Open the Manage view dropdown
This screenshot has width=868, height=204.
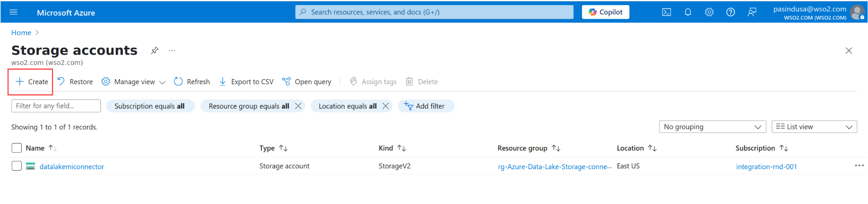point(134,82)
